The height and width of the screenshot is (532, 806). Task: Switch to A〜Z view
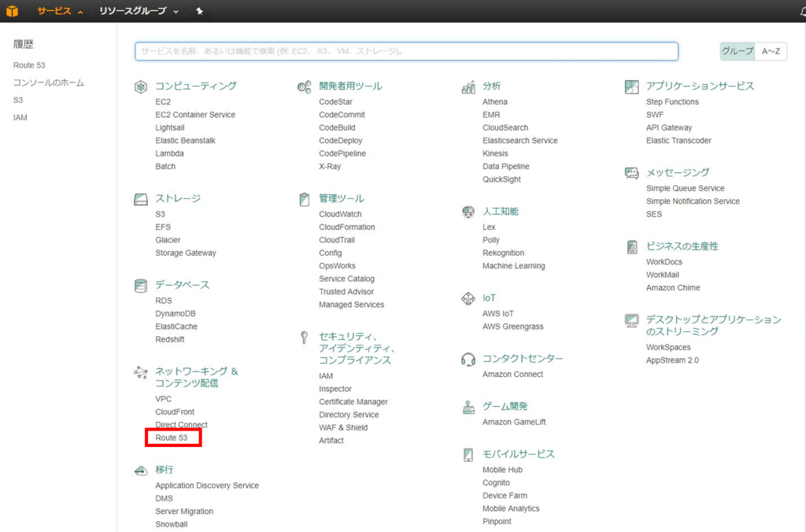click(x=771, y=51)
